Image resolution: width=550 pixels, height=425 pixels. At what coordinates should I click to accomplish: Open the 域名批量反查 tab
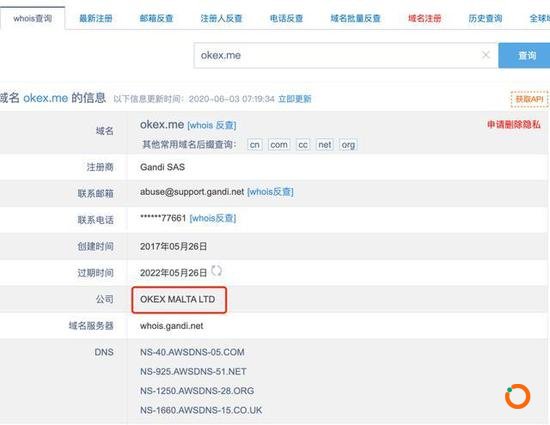coord(355,18)
